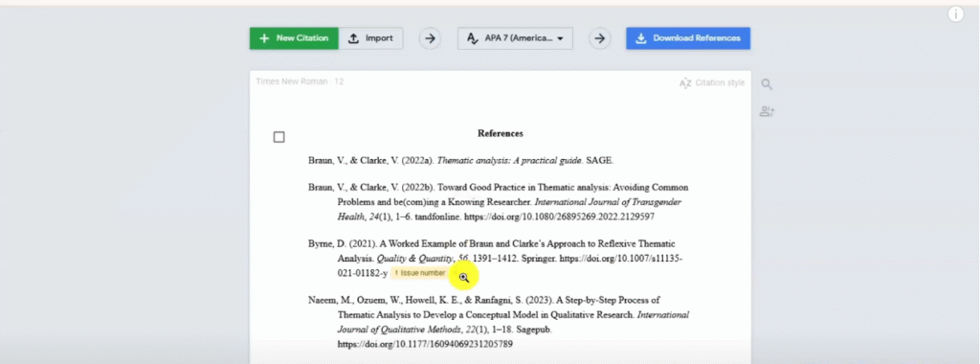Open the info icon at top right

coord(956,13)
